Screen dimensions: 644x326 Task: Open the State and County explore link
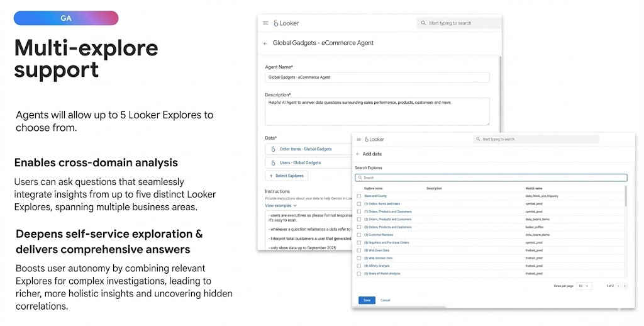coord(375,196)
